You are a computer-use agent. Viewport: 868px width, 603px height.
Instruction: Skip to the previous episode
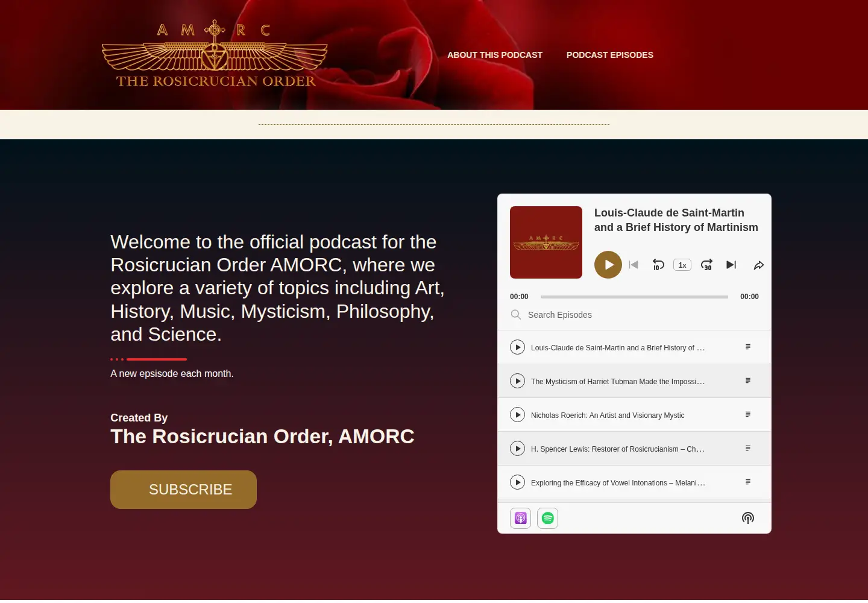(x=634, y=265)
